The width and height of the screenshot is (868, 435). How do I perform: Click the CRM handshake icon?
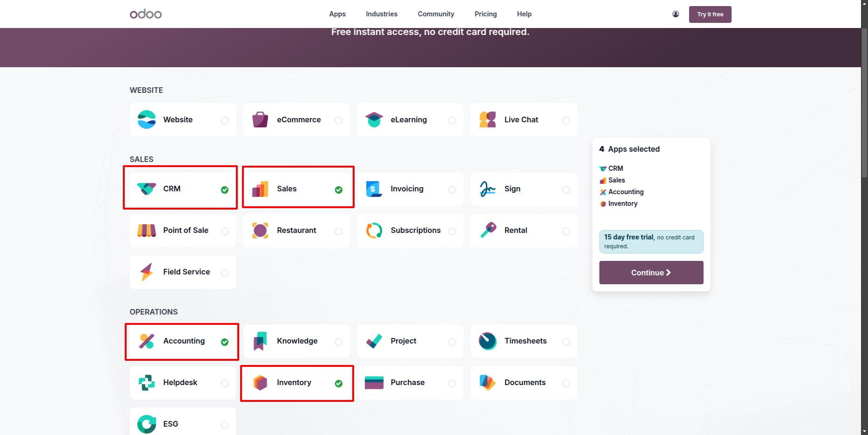pyautogui.click(x=147, y=189)
